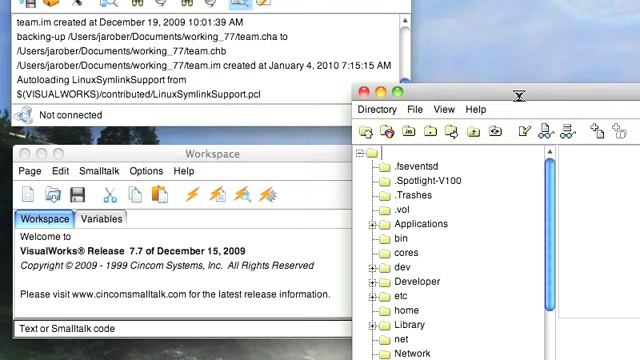Click the directory tree scrollbar thumb
Image resolution: width=640 pixels, height=360 pixels.
550,235
